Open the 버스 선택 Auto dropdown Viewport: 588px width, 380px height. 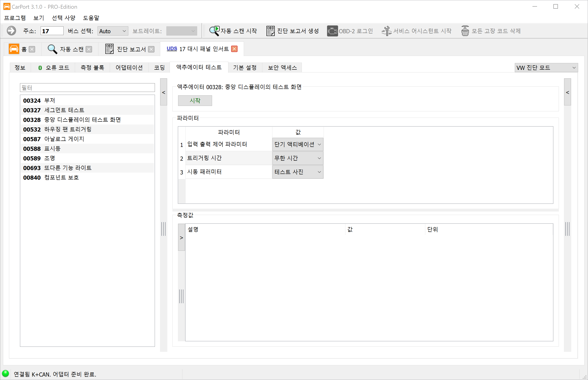[112, 31]
